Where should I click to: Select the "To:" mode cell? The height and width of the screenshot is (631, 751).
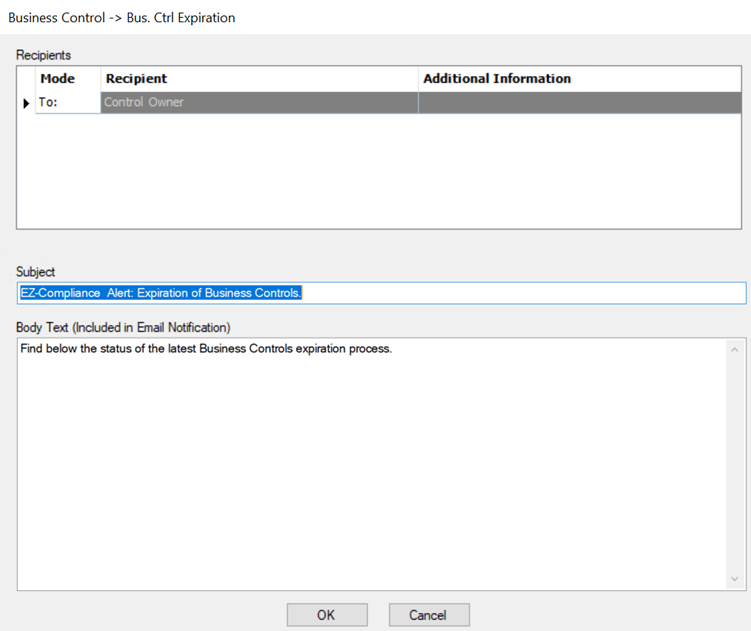(x=68, y=102)
